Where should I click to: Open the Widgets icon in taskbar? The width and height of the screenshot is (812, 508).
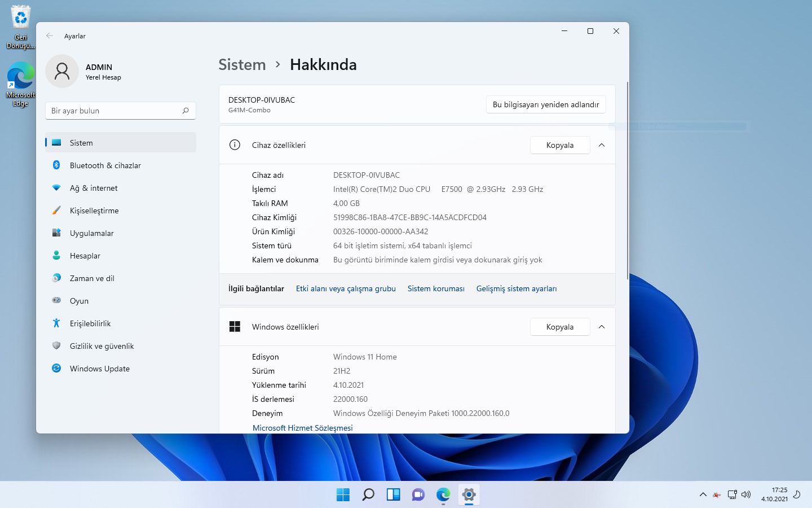click(393, 495)
